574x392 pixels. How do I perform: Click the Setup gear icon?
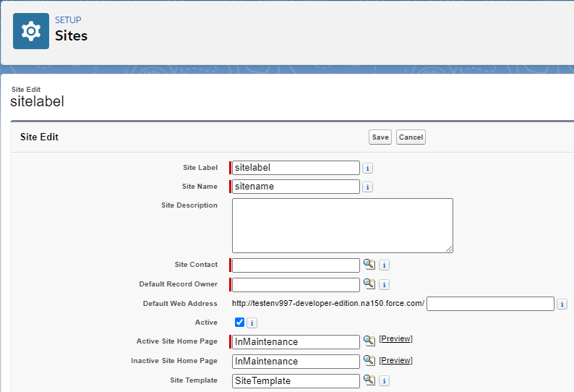(x=31, y=31)
